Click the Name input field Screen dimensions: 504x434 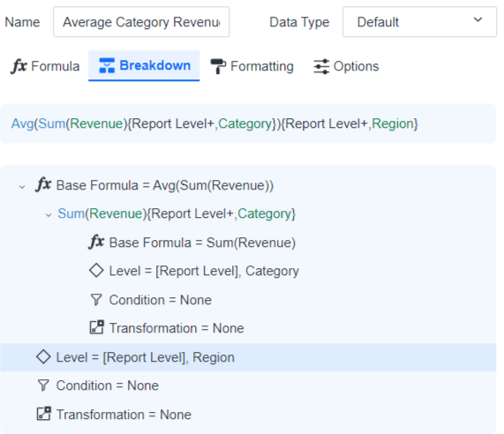[141, 22]
